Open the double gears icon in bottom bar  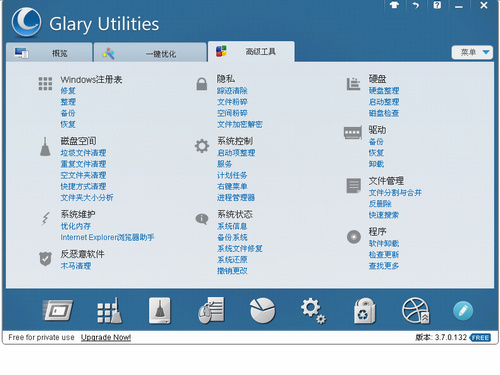313,311
